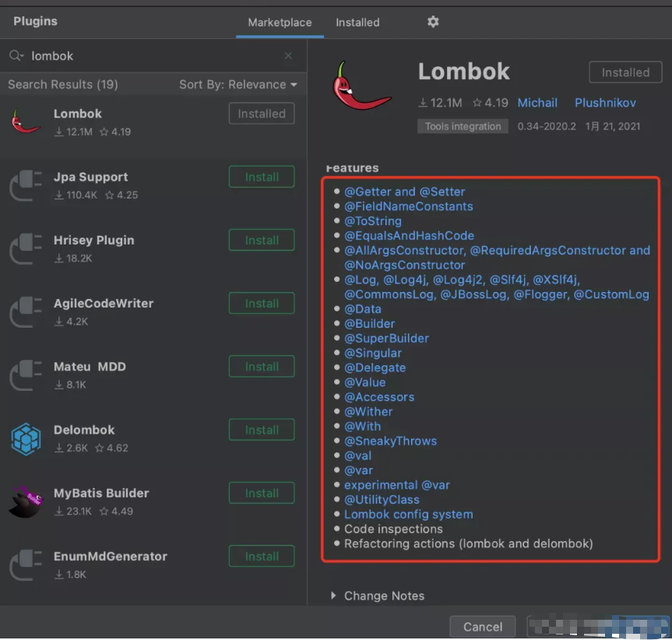This screenshot has width=672, height=640.
Task: Click the Jpa Support plugin icon
Action: click(x=26, y=185)
